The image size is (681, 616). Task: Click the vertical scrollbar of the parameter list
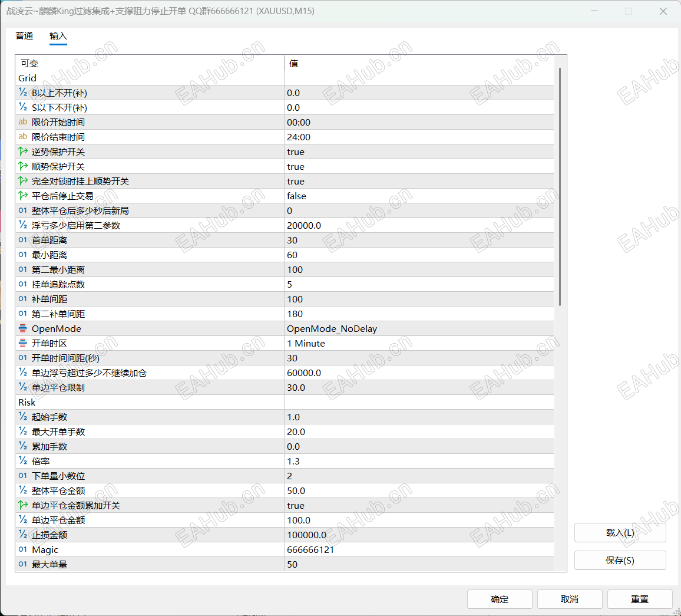coord(560,187)
